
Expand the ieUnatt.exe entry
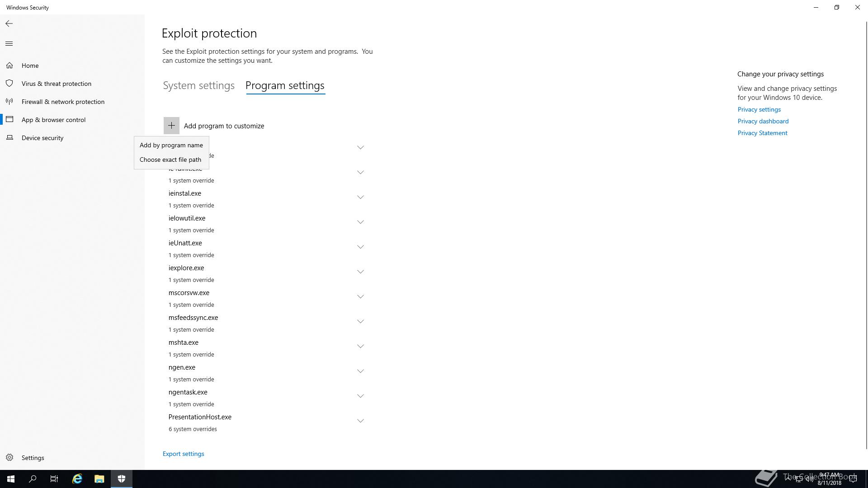(x=360, y=247)
